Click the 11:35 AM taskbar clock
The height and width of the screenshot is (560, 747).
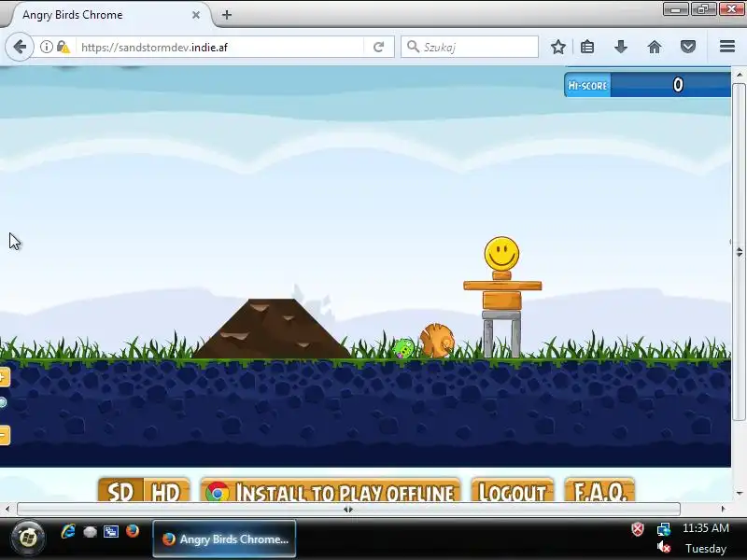[706, 528]
